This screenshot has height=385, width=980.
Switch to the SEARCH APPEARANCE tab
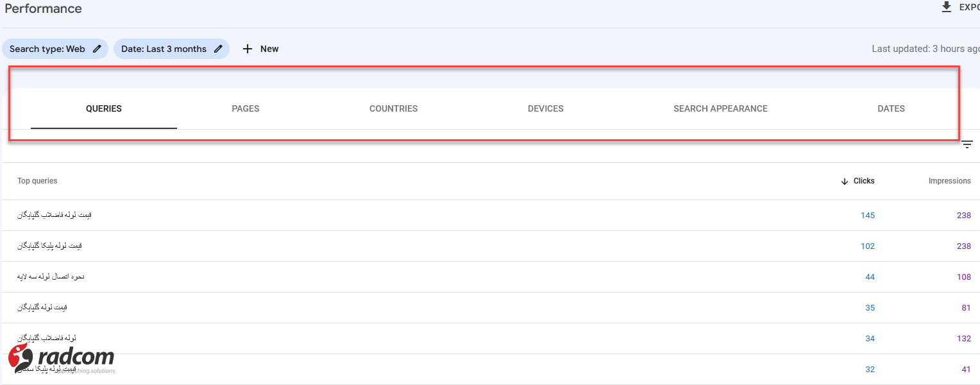click(x=720, y=108)
